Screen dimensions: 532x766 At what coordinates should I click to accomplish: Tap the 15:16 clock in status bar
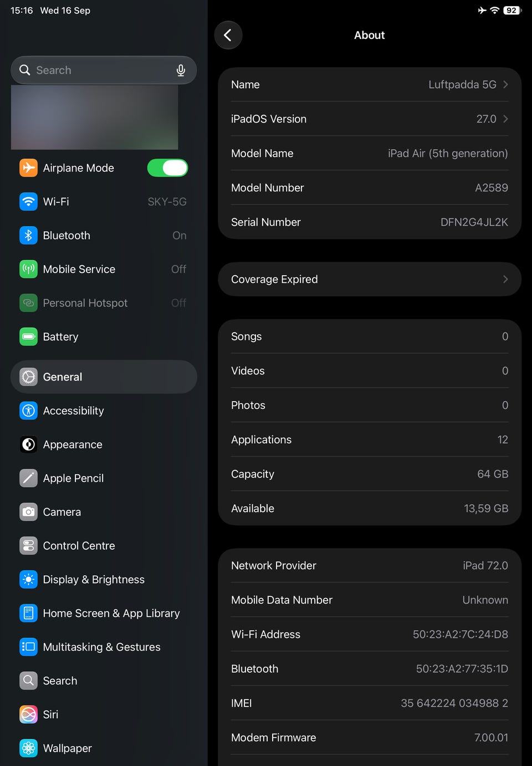pyautogui.click(x=22, y=11)
